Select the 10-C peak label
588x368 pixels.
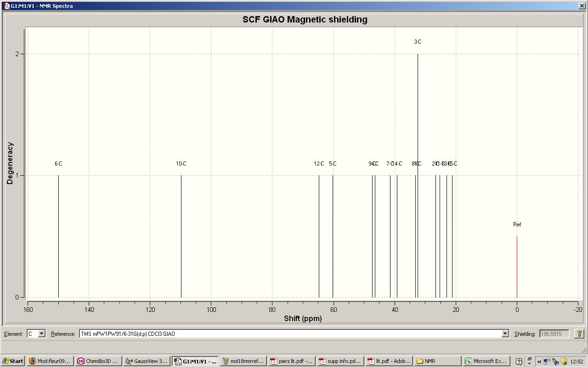(x=181, y=164)
